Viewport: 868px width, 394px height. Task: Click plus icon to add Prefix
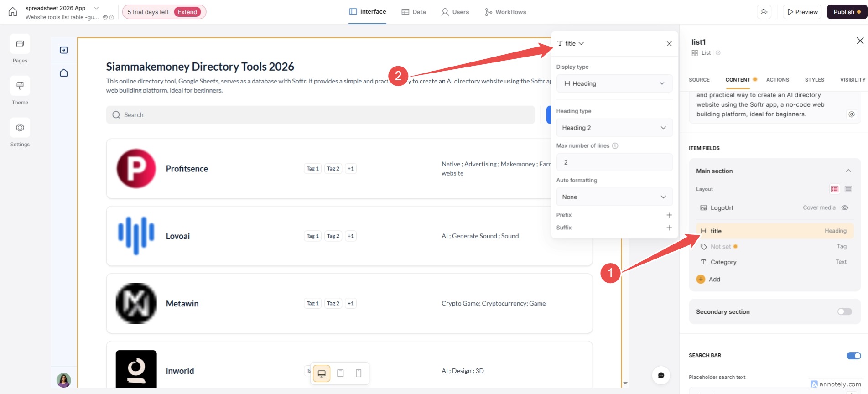click(x=669, y=215)
